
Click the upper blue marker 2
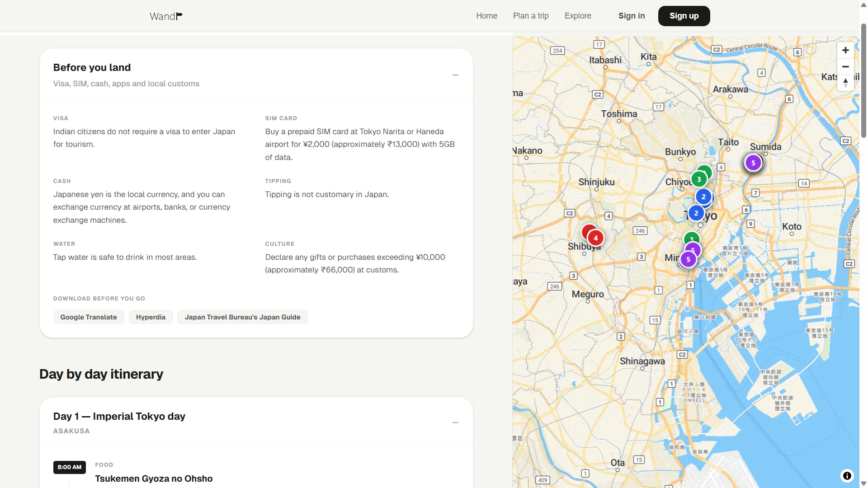703,197
